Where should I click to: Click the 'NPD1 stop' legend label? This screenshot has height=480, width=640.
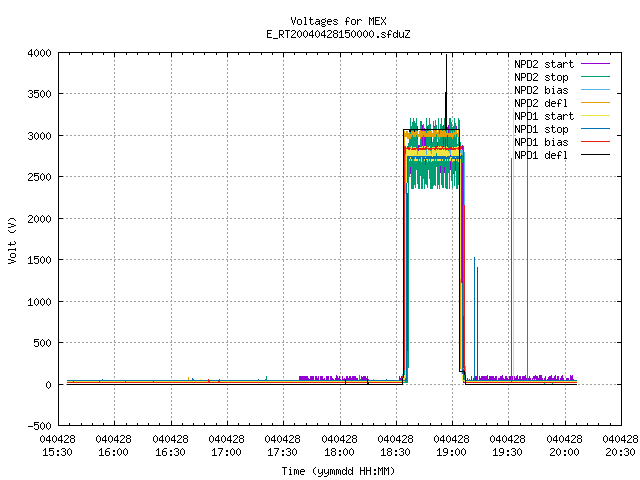point(541,129)
